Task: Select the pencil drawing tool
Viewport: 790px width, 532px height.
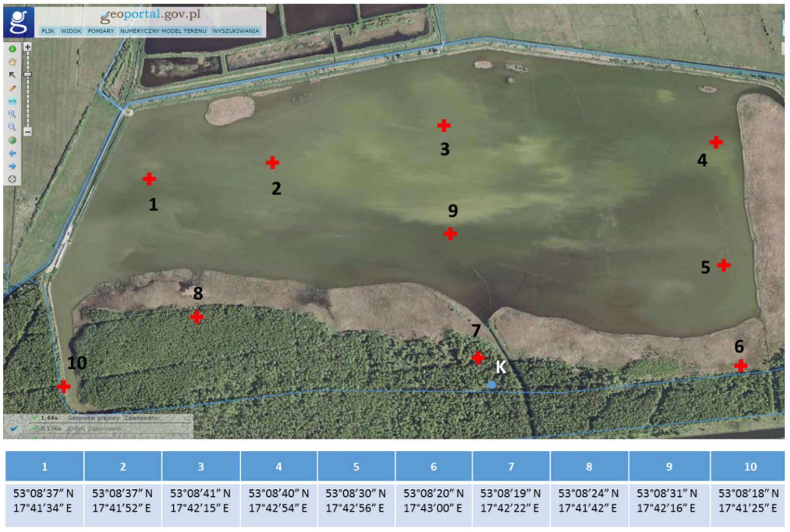Action: tap(12, 88)
